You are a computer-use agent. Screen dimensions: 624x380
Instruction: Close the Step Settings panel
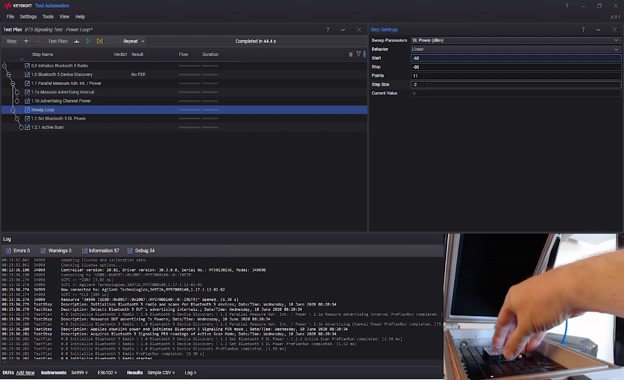pos(614,29)
